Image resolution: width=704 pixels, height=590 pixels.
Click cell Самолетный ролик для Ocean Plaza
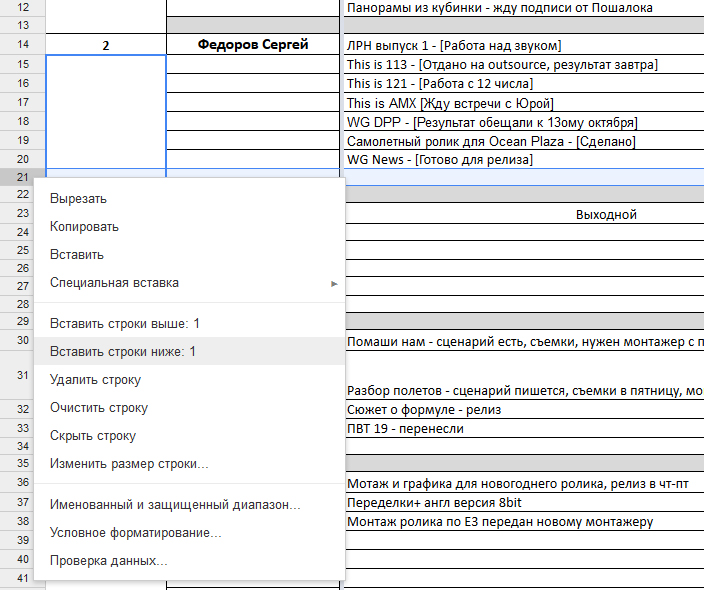click(x=524, y=141)
